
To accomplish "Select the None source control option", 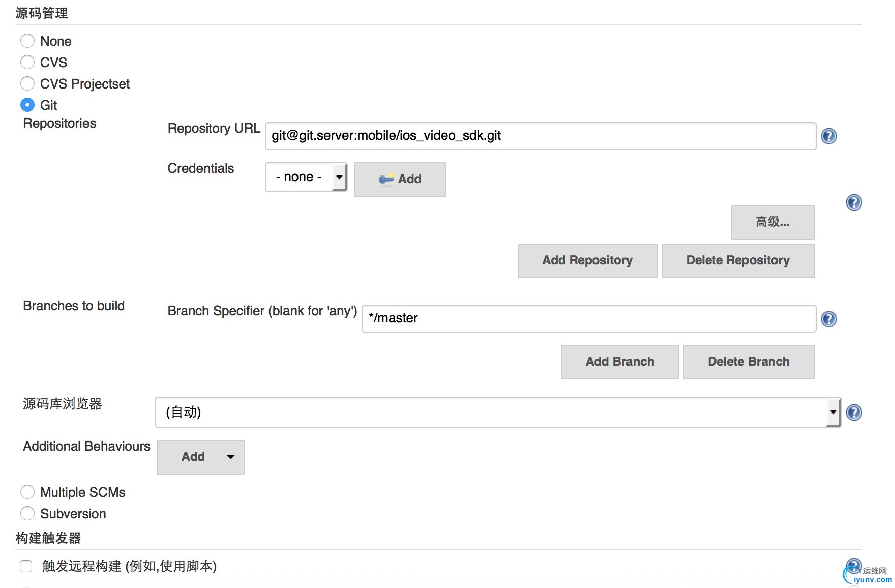I will point(27,41).
